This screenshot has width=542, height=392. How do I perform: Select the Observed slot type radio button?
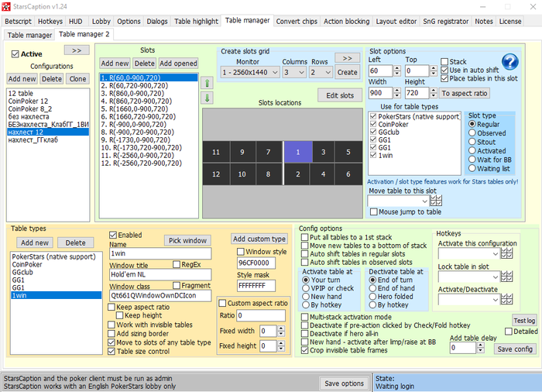[473, 133]
